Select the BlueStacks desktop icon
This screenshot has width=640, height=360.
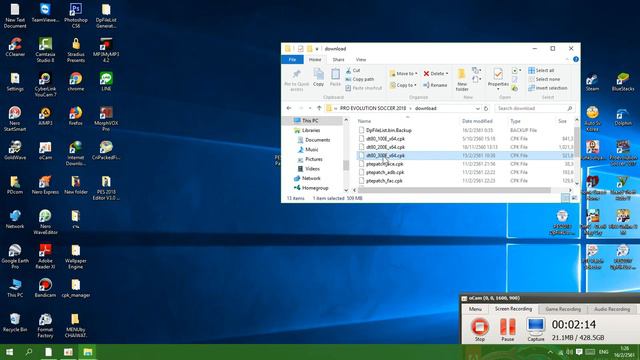click(623, 82)
